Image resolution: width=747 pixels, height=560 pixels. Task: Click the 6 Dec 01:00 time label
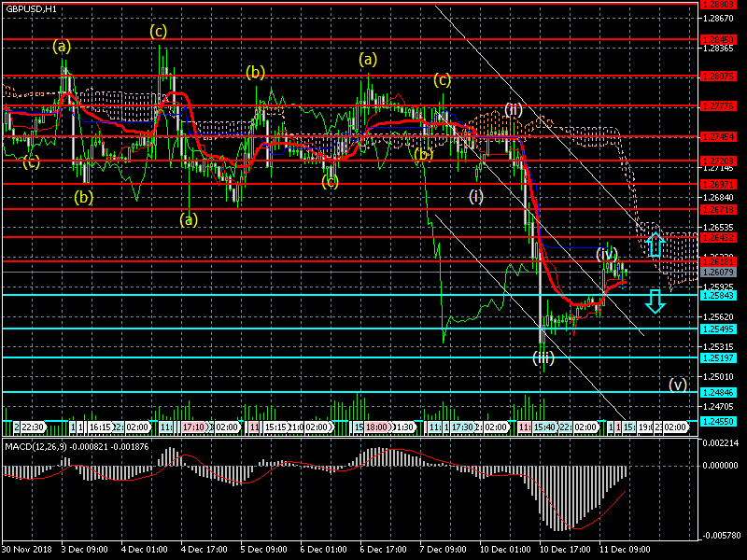pyautogui.click(x=324, y=550)
